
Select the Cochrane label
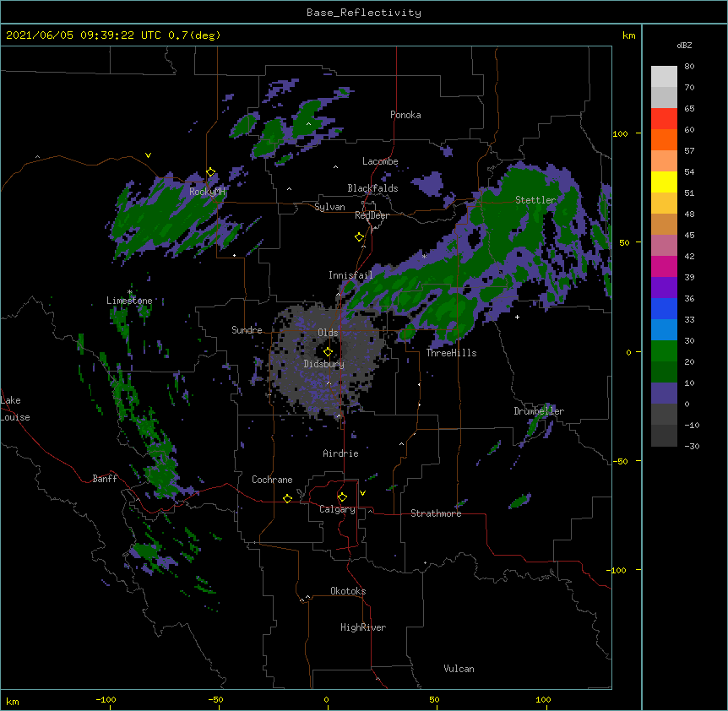pyautogui.click(x=272, y=480)
